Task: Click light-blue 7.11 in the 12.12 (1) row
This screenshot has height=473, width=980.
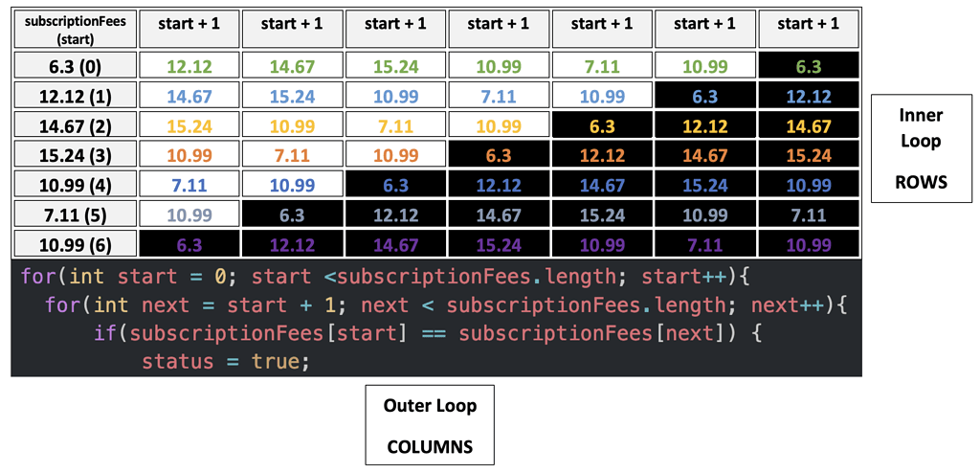Action: point(498,95)
